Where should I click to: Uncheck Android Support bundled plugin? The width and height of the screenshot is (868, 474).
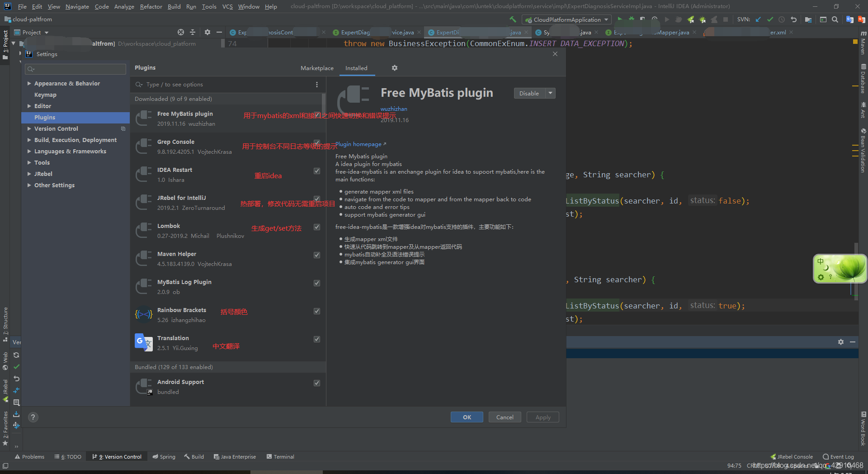coord(317,383)
